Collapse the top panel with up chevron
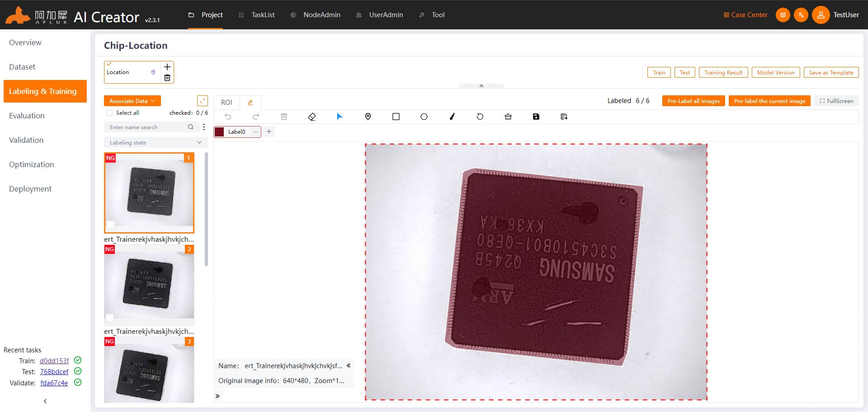Viewport: 868px width, 412px height. click(481, 86)
